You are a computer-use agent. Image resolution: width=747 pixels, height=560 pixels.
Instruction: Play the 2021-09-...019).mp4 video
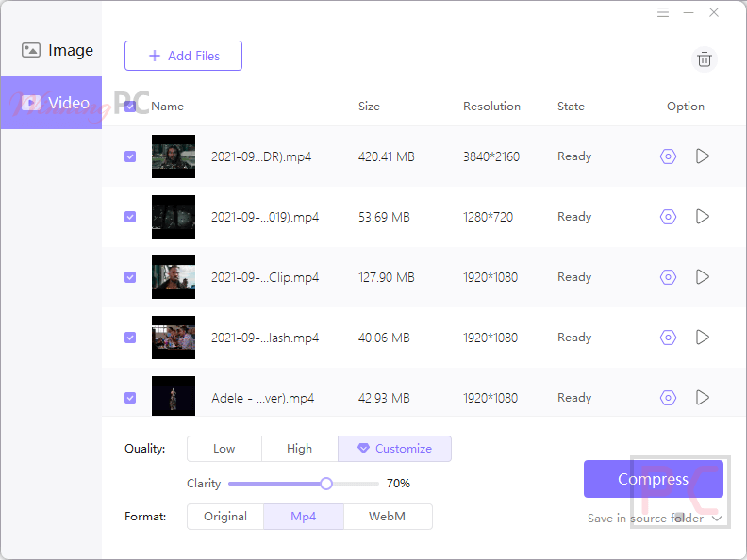pyautogui.click(x=703, y=217)
